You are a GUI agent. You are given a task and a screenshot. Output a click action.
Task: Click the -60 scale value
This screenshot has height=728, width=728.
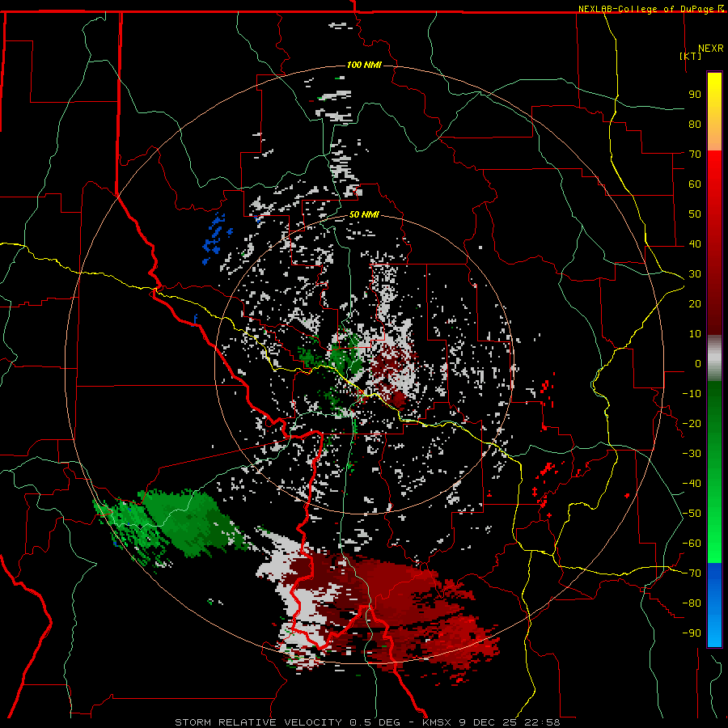click(x=692, y=544)
